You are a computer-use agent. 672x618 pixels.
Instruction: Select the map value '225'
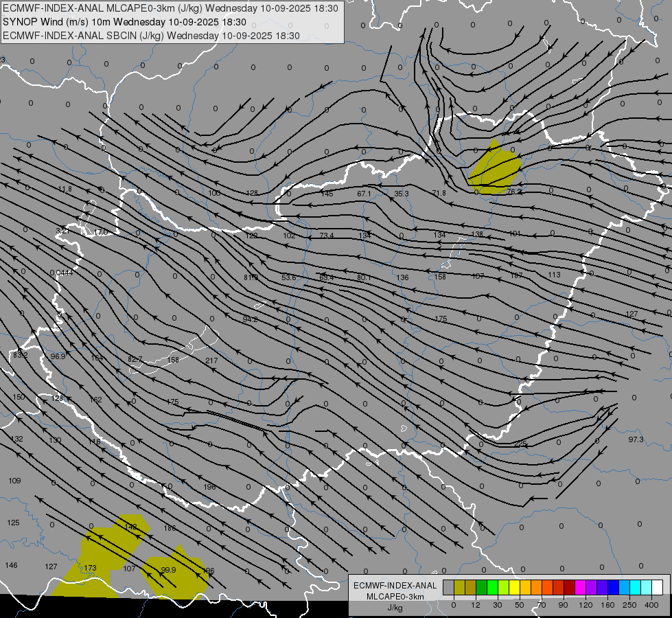tap(520, 444)
